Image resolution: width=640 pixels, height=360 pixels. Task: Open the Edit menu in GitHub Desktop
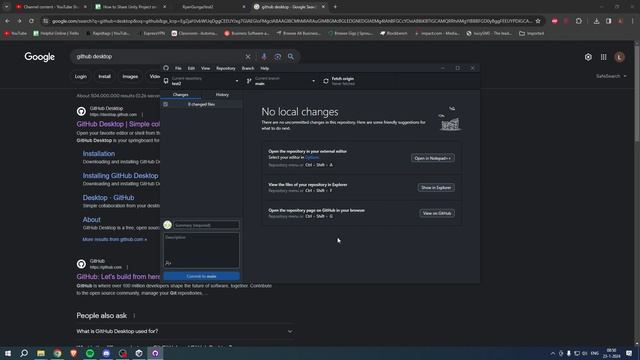pos(191,69)
